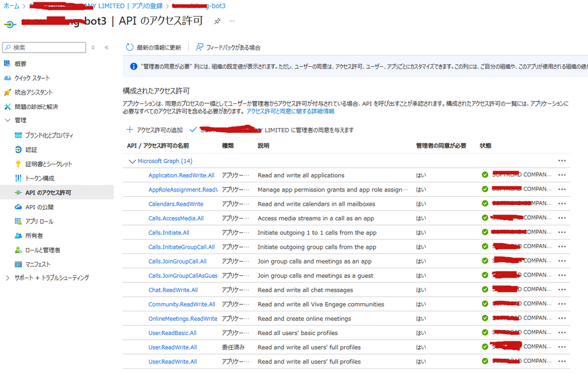Open ellipsis menu for Calendars.ReadWrite row
Image resolution: width=588 pixels, height=374 pixels.
tap(562, 204)
